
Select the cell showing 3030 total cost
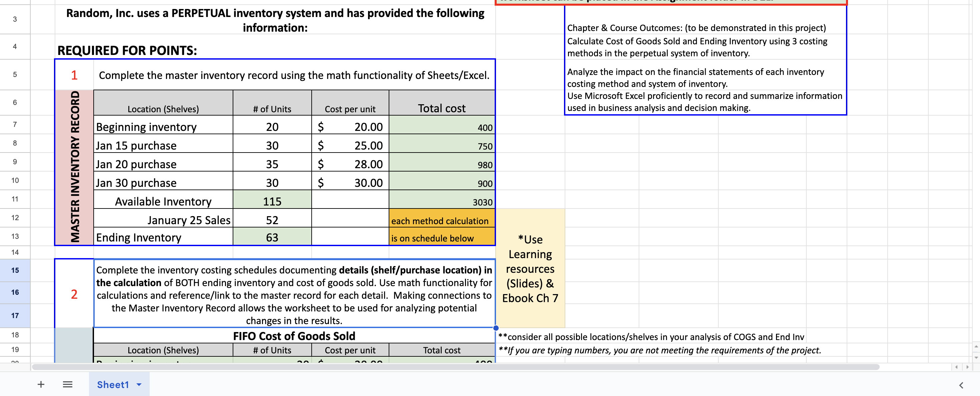coord(441,201)
